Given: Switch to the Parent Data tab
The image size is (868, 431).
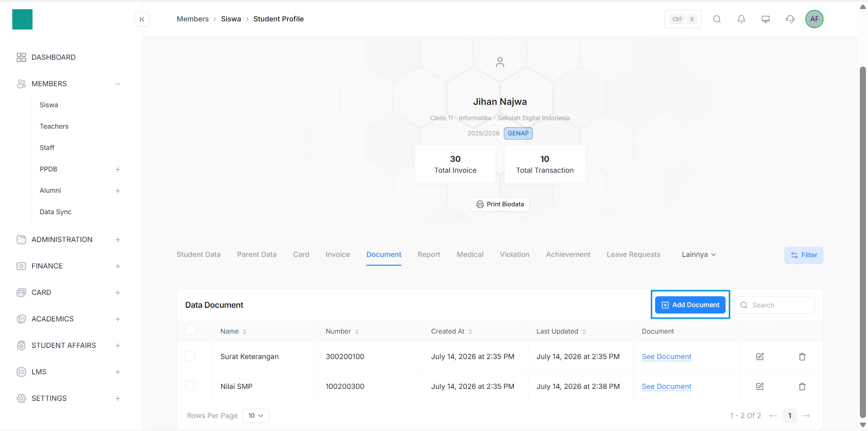Looking at the screenshot, I should 256,255.
